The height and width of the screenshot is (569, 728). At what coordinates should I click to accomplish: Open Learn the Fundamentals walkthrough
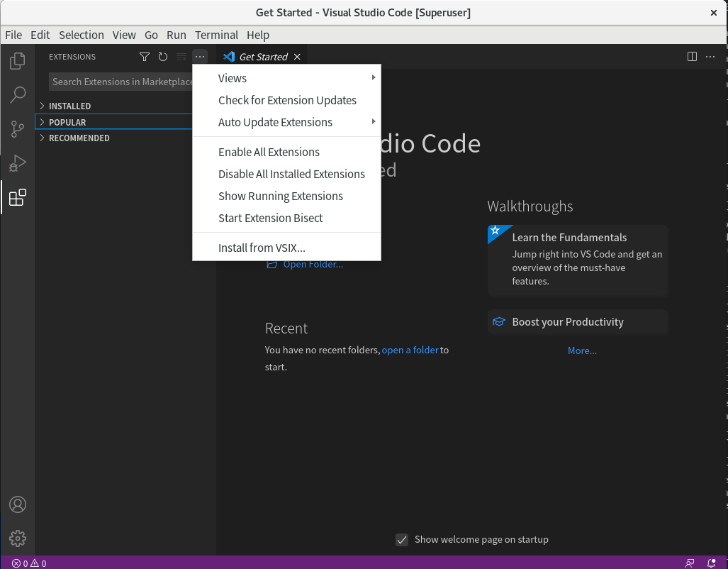(x=578, y=260)
